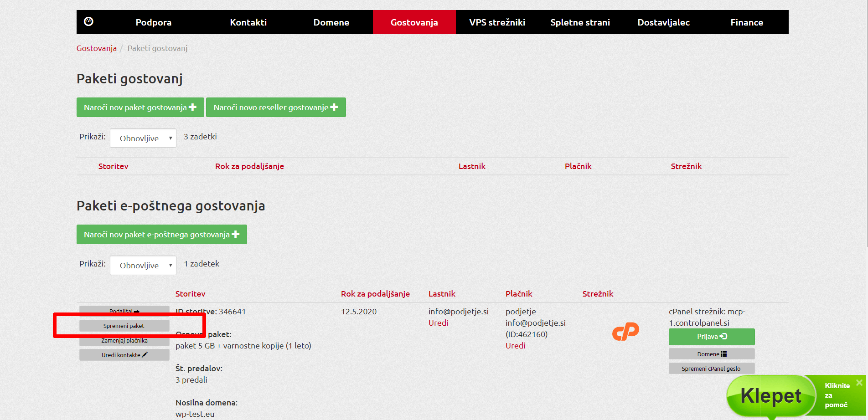This screenshot has height=420, width=868.
Task: Open the VPS strežniki menu
Action: [x=497, y=22]
